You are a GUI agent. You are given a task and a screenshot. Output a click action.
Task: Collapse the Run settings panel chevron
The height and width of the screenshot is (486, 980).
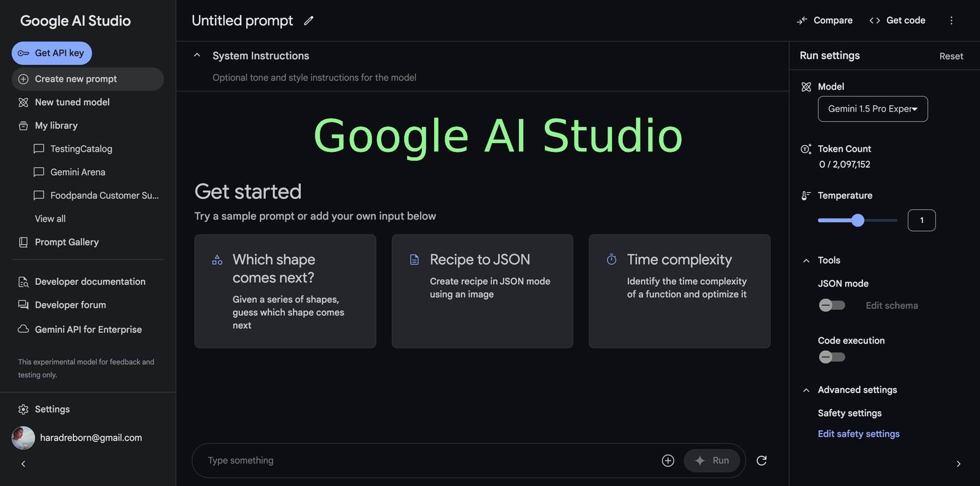pyautogui.click(x=959, y=464)
